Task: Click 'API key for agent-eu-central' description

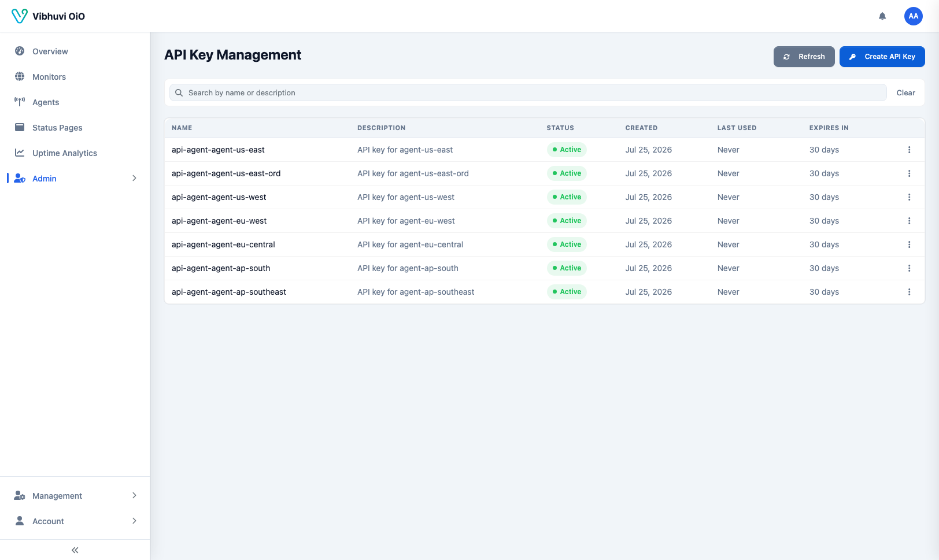Action: [410, 244]
